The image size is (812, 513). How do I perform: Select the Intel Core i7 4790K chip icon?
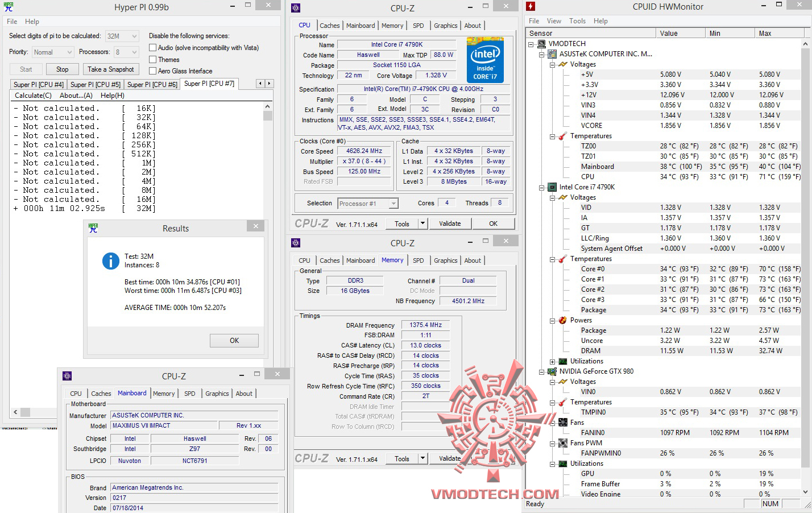pos(552,187)
